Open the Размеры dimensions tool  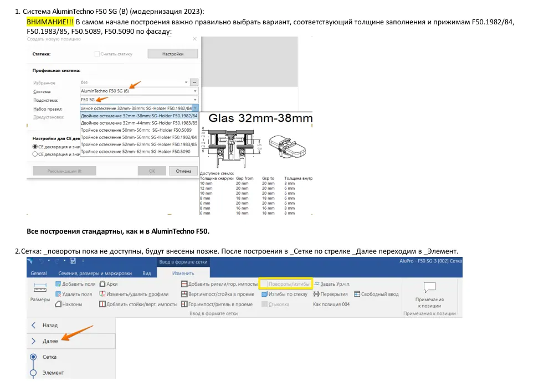click(x=40, y=292)
